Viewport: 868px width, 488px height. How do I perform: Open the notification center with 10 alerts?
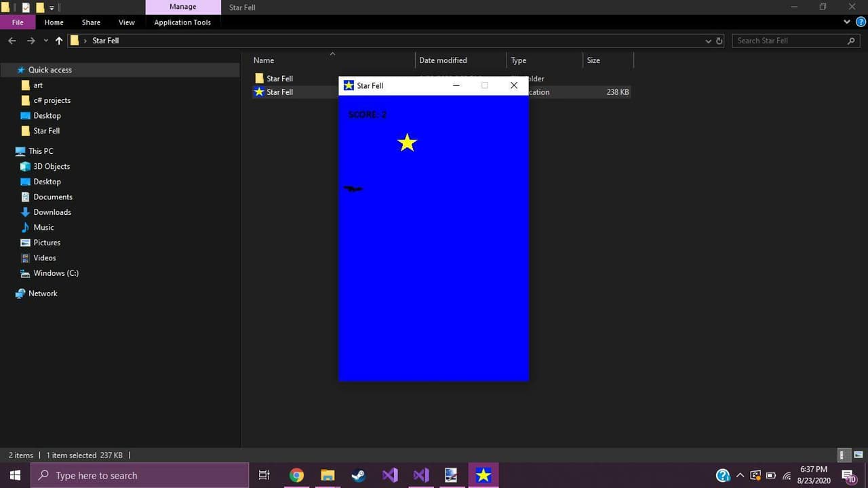point(848,476)
